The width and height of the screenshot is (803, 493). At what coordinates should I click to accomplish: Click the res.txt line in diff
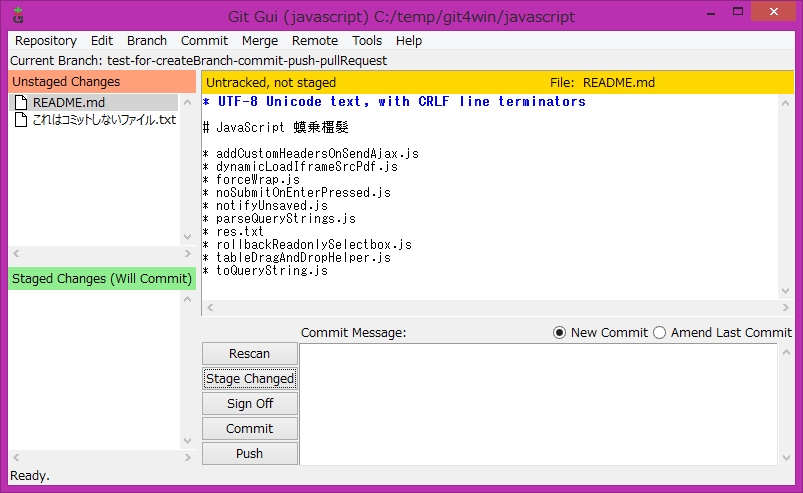[233, 231]
